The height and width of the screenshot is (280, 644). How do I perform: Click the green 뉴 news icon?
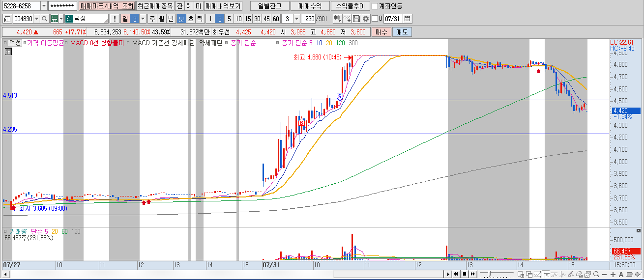54,19
